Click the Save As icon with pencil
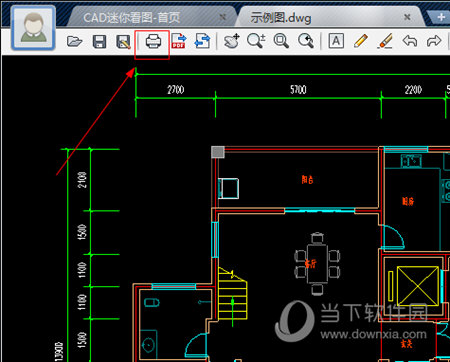 pos(123,42)
